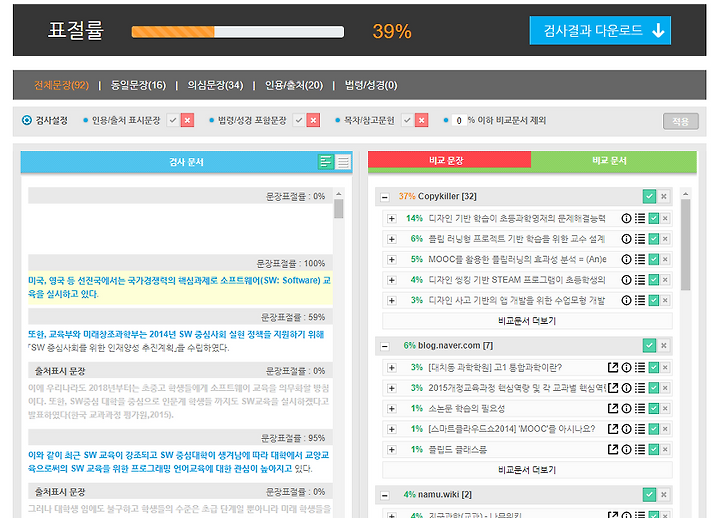
Task: Open external link icon for [스마트클라우드쇼2014] row
Action: tap(613, 429)
